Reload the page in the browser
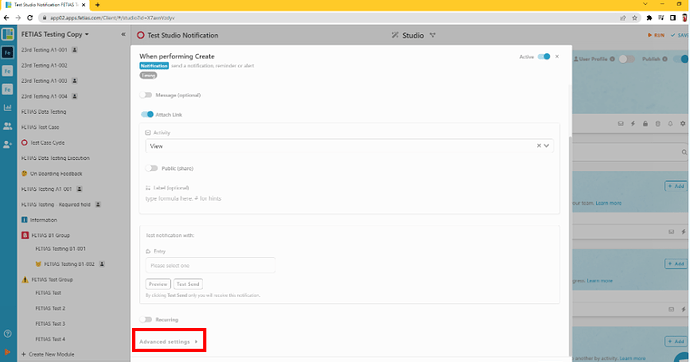The height and width of the screenshot is (362, 690). click(30, 18)
